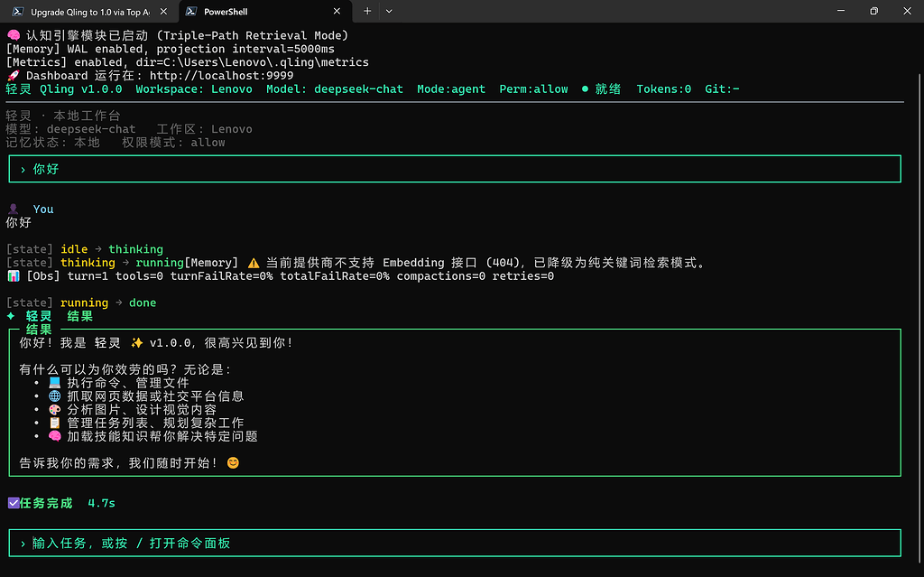Click the green ready status dot
Viewport: 924px width, 577px height.
(585, 89)
